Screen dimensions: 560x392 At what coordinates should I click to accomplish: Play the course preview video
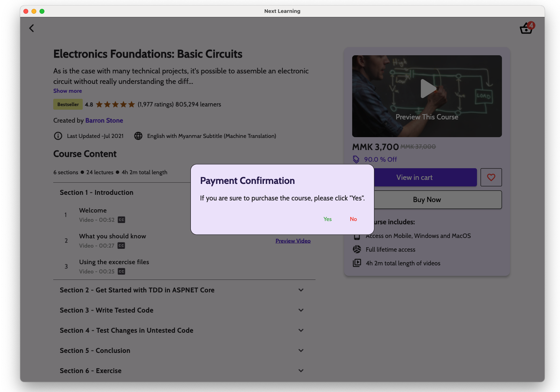[x=427, y=89]
